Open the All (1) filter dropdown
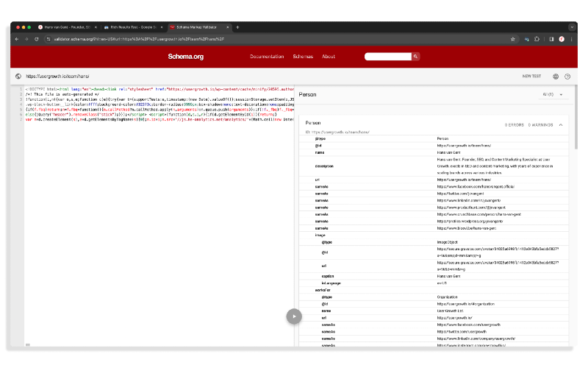Image resolution: width=588 pixels, height=368 pixels. [553, 95]
